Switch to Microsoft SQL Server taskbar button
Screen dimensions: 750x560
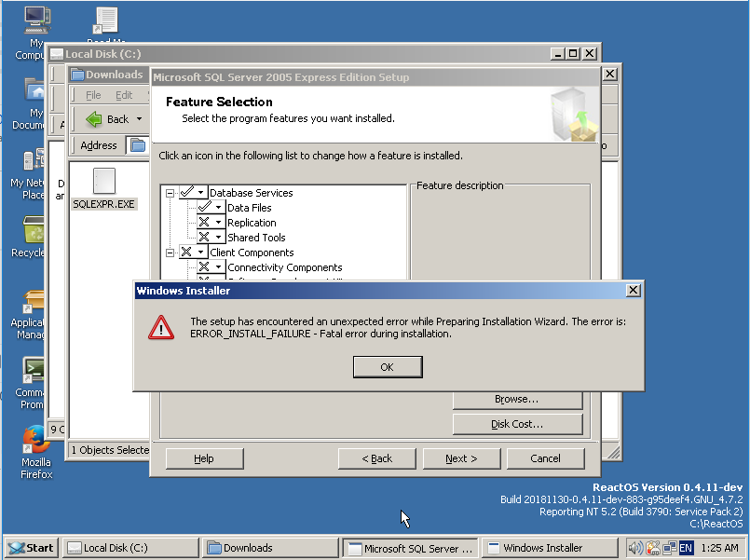pyautogui.click(x=412, y=548)
